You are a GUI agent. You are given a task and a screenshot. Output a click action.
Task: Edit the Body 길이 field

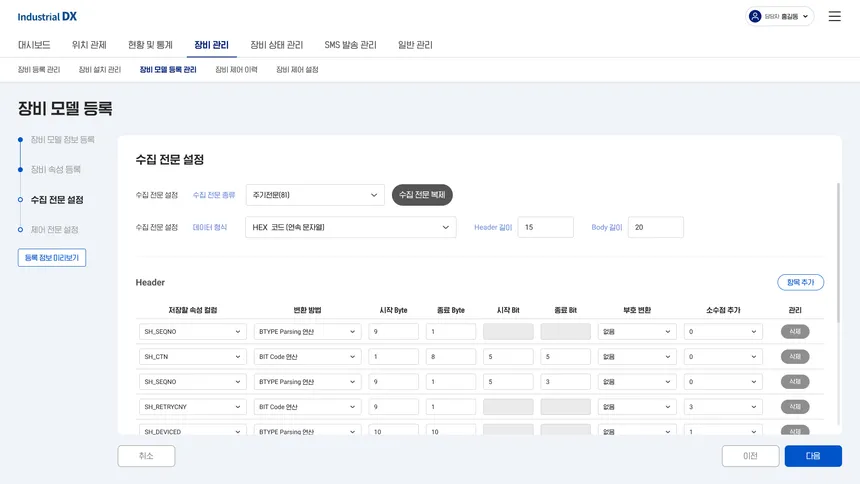point(655,227)
